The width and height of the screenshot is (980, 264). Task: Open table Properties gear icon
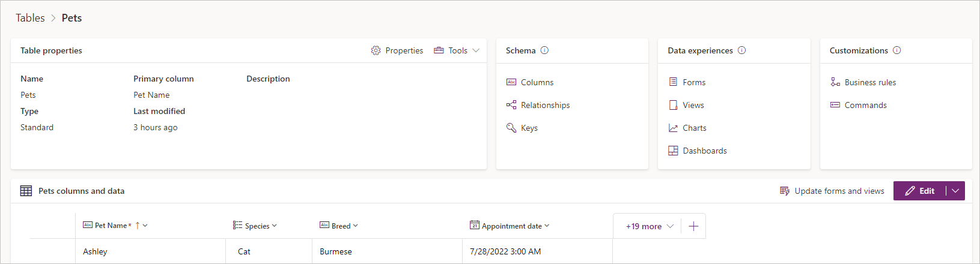(376, 50)
